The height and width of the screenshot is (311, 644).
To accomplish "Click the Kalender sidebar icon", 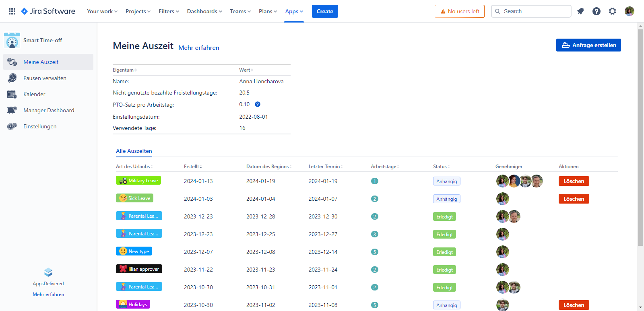I will (12, 94).
